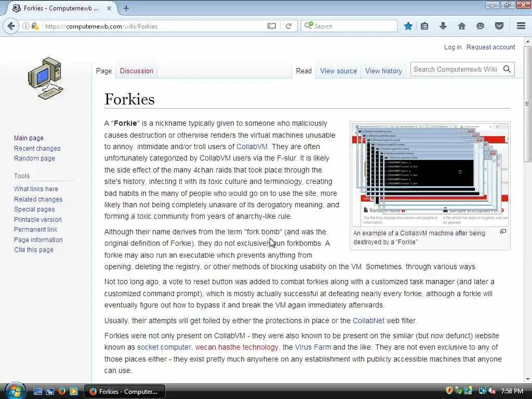Click the page vertical scrollbar thumb
Viewport: 532px width, 399px height.
tap(527, 104)
